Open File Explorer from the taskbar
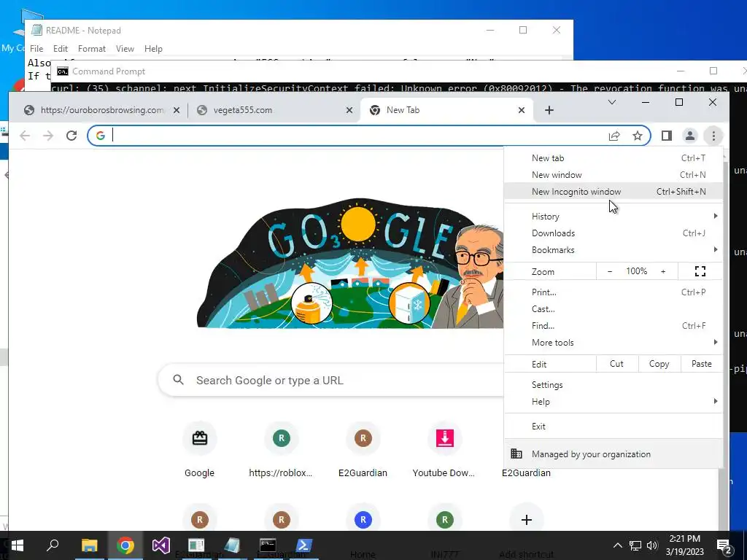This screenshot has width=747, height=560. coord(89,545)
